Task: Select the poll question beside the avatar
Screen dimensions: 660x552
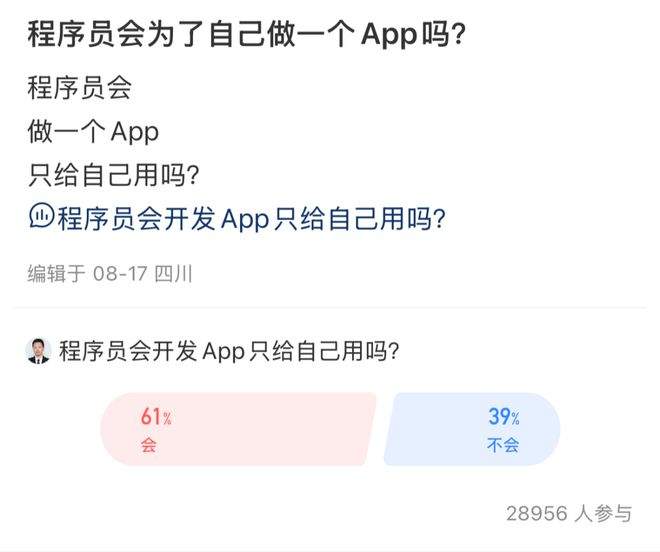Action: [230, 351]
